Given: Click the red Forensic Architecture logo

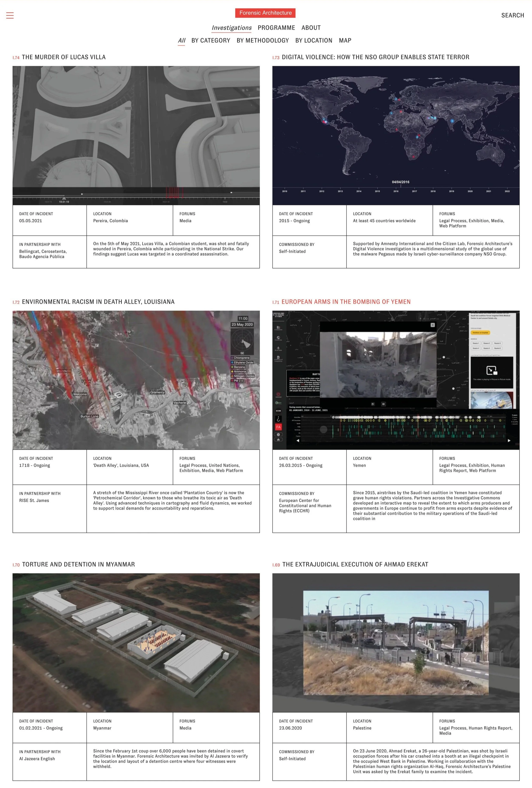Looking at the screenshot, I should (265, 13).
